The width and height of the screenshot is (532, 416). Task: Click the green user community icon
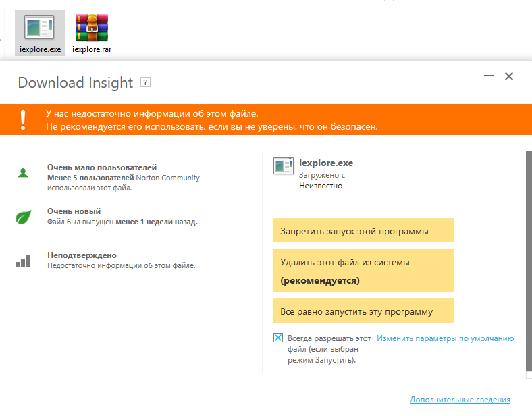pyautogui.click(x=23, y=173)
